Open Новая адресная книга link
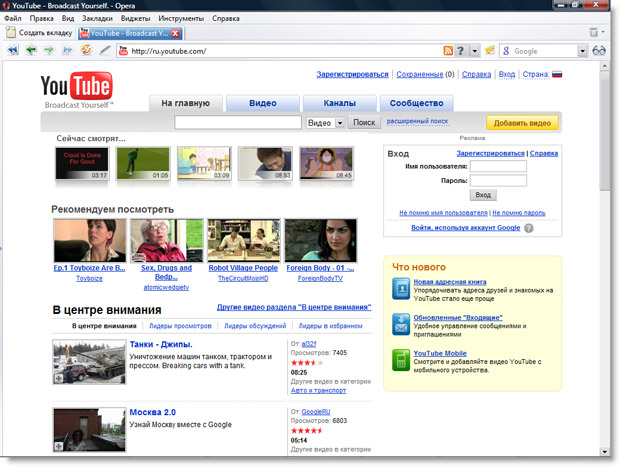 (450, 282)
